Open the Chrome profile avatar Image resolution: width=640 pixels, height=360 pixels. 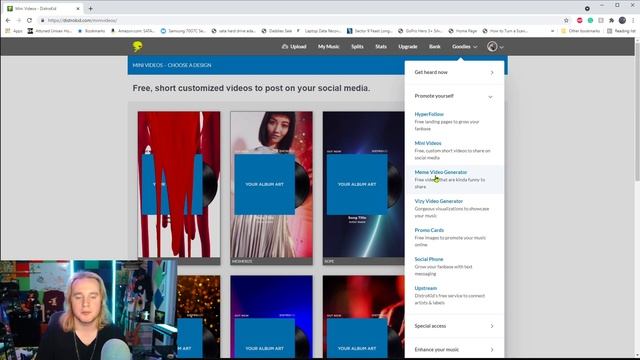[622, 20]
